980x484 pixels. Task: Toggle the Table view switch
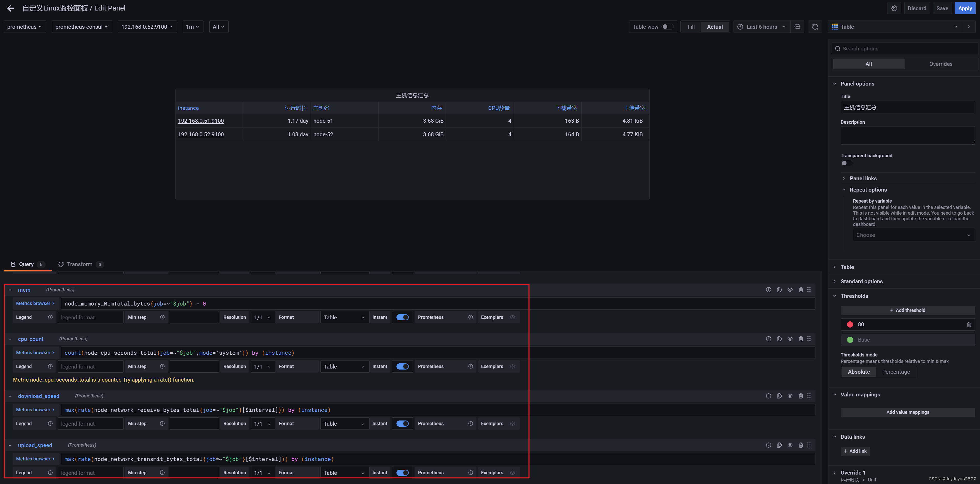tap(667, 27)
